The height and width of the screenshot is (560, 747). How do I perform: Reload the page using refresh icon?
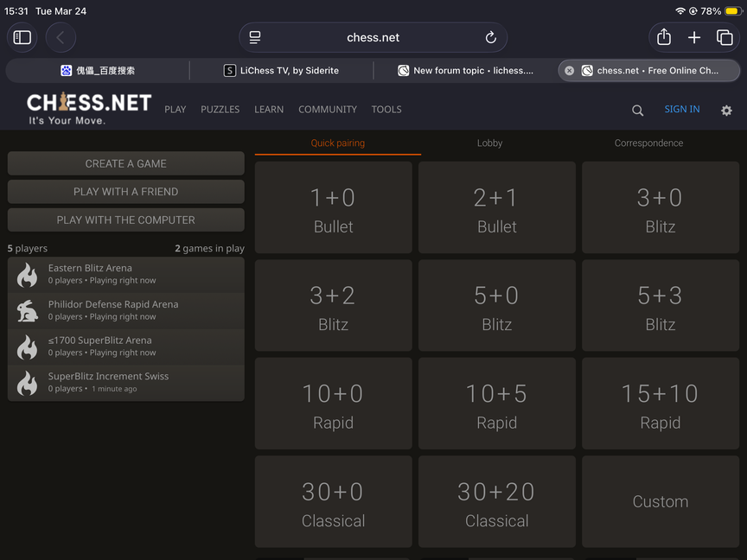(490, 37)
